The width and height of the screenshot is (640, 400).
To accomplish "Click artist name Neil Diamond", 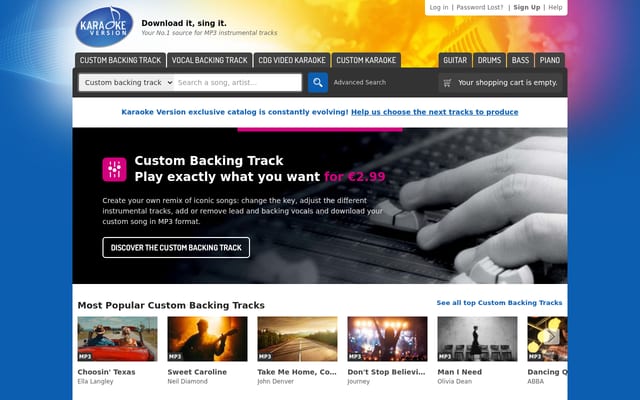I will click(187, 381).
